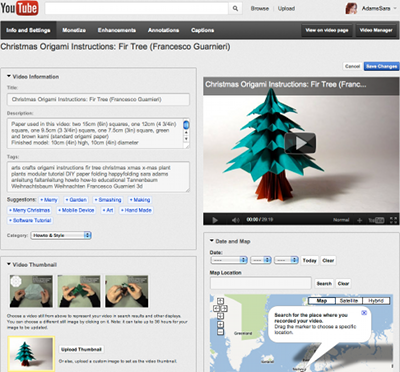The width and height of the screenshot is (400, 372).
Task: Switch map view to Satellite
Action: pyautogui.click(x=349, y=301)
